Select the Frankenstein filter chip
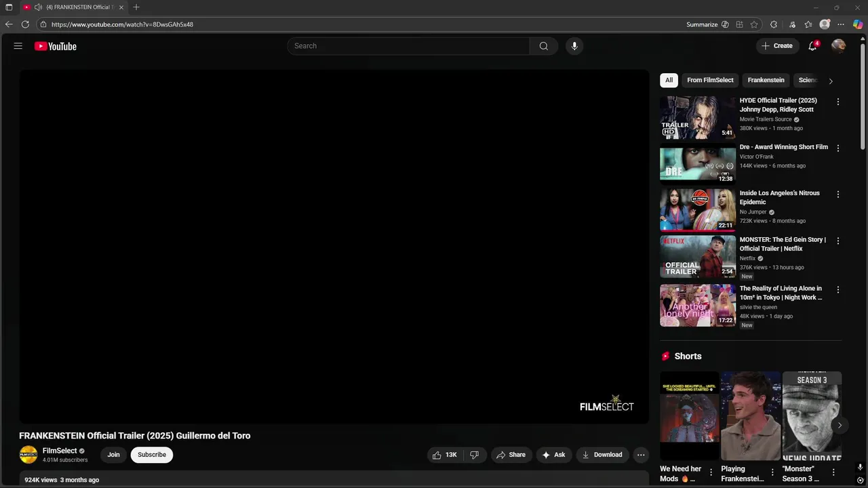The height and width of the screenshot is (488, 868). 766,80
